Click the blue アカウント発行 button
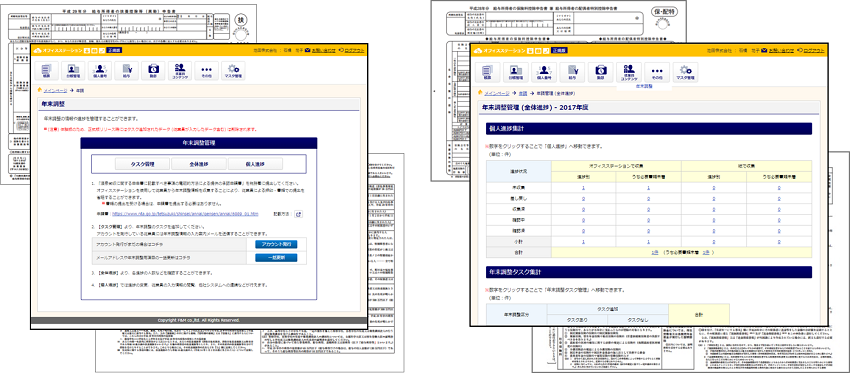Viewport: 850px width, 373px height. point(276,245)
